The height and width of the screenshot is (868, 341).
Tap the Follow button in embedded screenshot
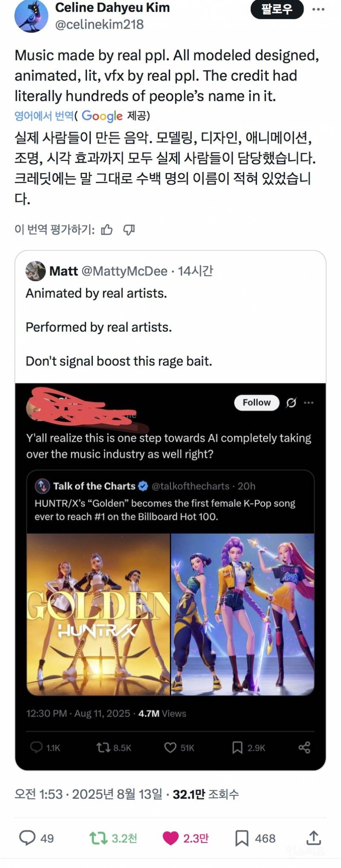coord(257,402)
